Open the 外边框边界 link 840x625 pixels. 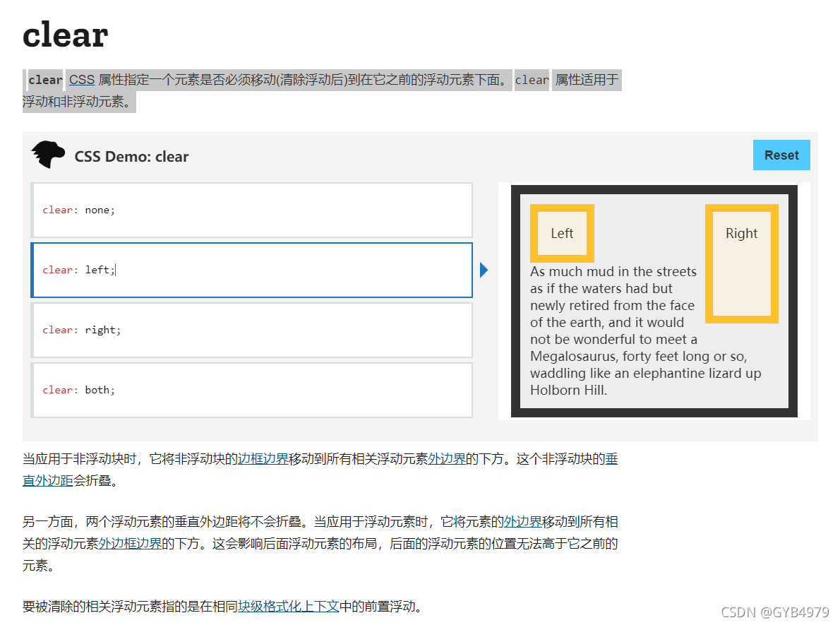pos(131,544)
